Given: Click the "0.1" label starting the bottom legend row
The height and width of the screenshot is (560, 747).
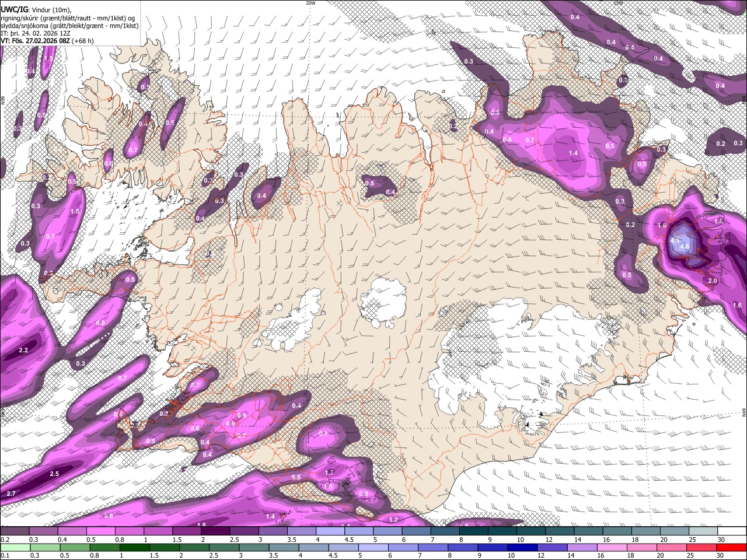Looking at the screenshot, I should click(5, 556).
